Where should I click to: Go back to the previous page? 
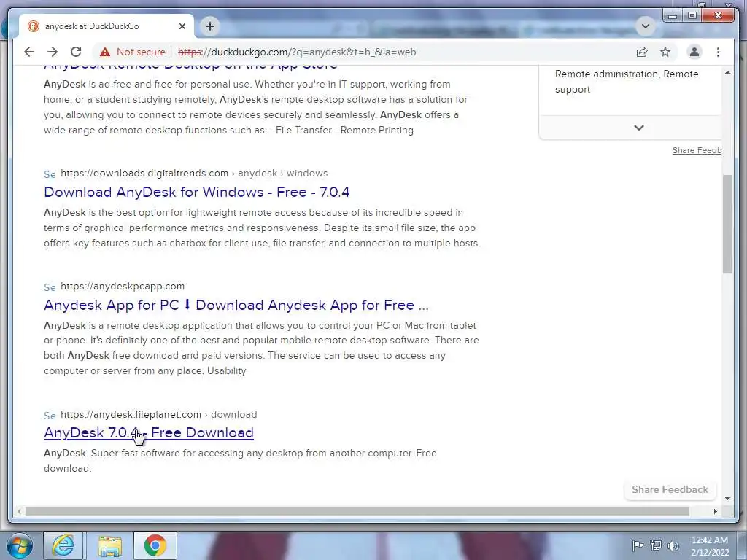(29, 52)
